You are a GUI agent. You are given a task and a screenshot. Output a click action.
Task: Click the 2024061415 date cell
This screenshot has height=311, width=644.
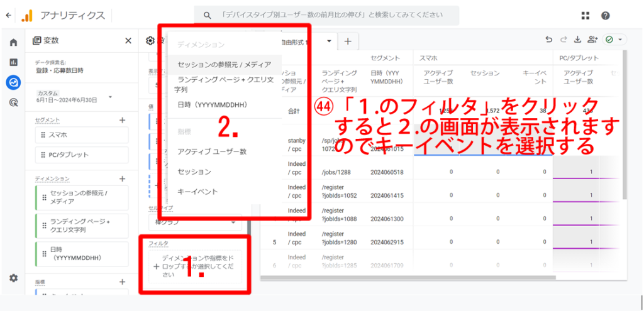[387, 195]
